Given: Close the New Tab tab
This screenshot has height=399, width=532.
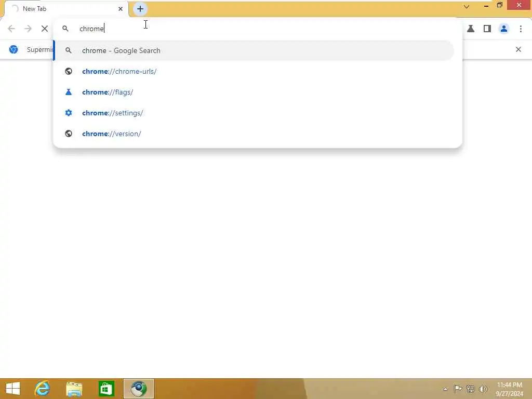Looking at the screenshot, I should pyautogui.click(x=121, y=9).
